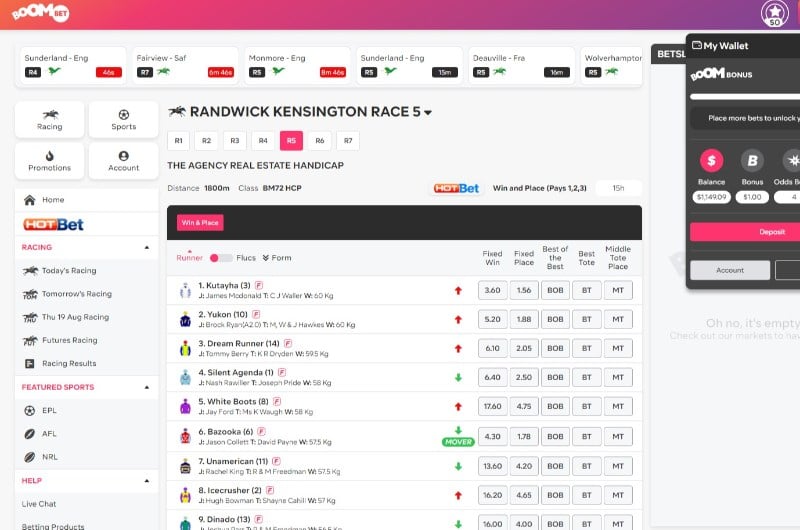Screen dimensions: 800x530
Task: Open Live Chat link
Action: pyautogui.click(x=39, y=504)
